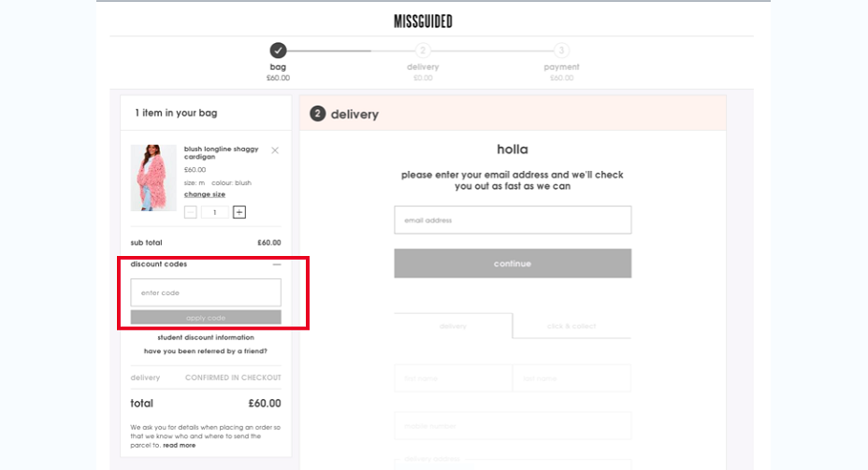868x470 pixels.
Task: Select step 2 delivery circle in progress bar
Action: click(423, 50)
